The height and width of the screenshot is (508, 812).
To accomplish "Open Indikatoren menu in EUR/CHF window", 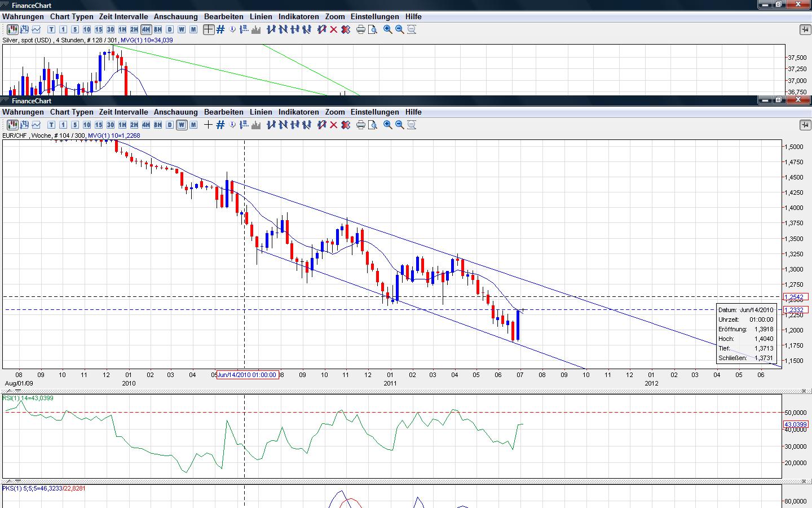I will pos(299,112).
